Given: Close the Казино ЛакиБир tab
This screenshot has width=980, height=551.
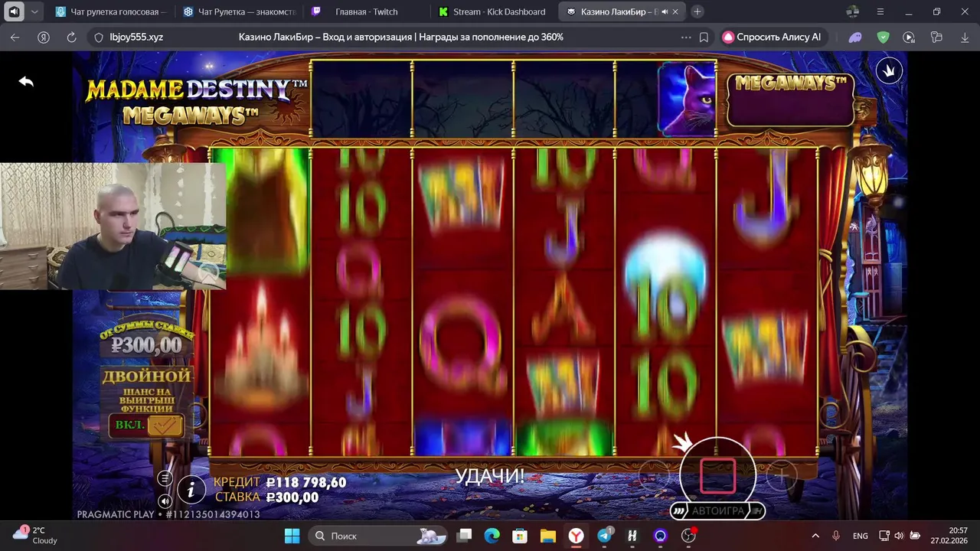Looking at the screenshot, I should (x=675, y=11).
